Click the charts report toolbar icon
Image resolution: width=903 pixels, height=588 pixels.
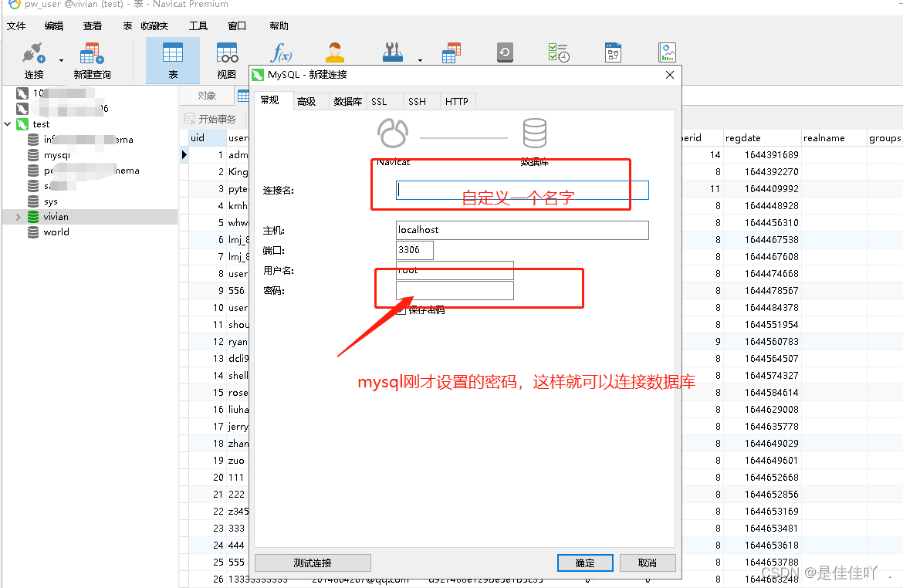point(667,52)
